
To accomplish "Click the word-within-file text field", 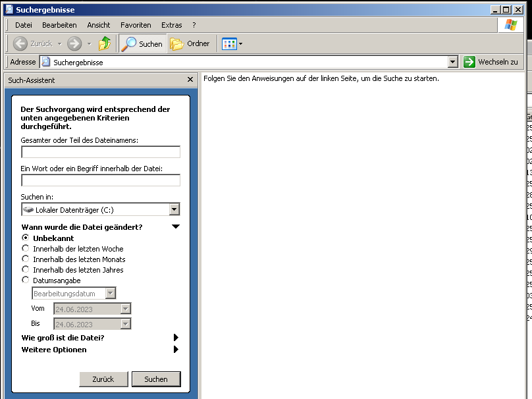I will (101, 180).
